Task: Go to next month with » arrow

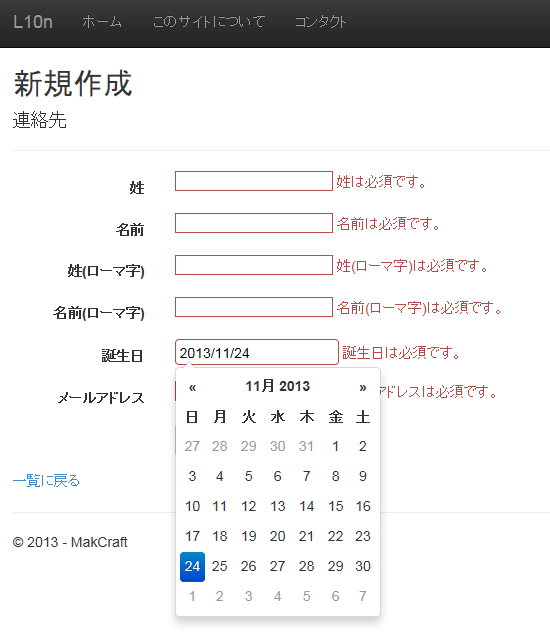Action: [363, 387]
